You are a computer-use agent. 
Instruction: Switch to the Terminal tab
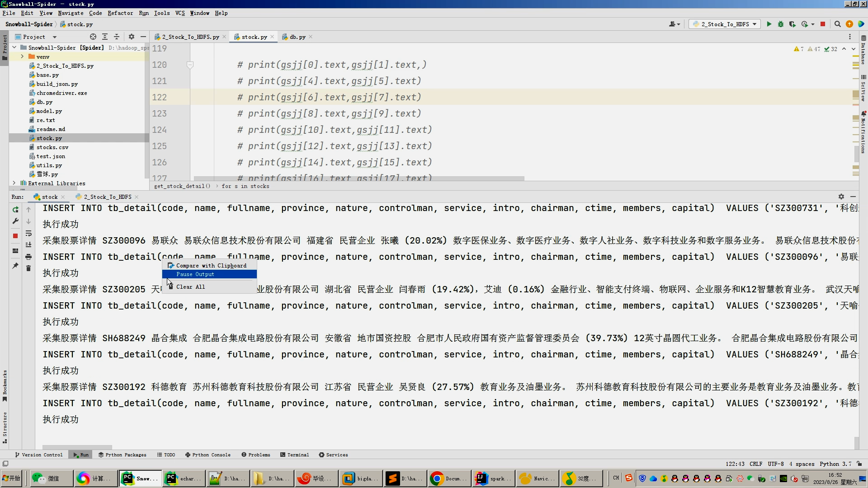pyautogui.click(x=297, y=455)
